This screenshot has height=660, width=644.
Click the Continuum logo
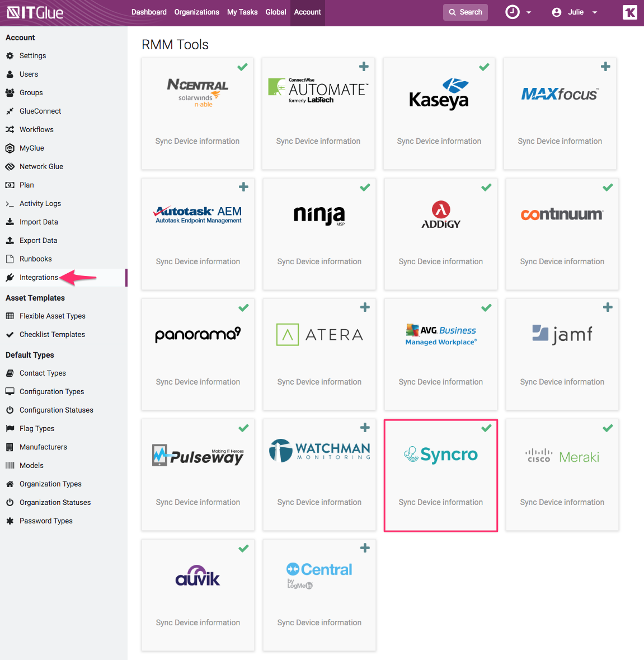pos(562,214)
